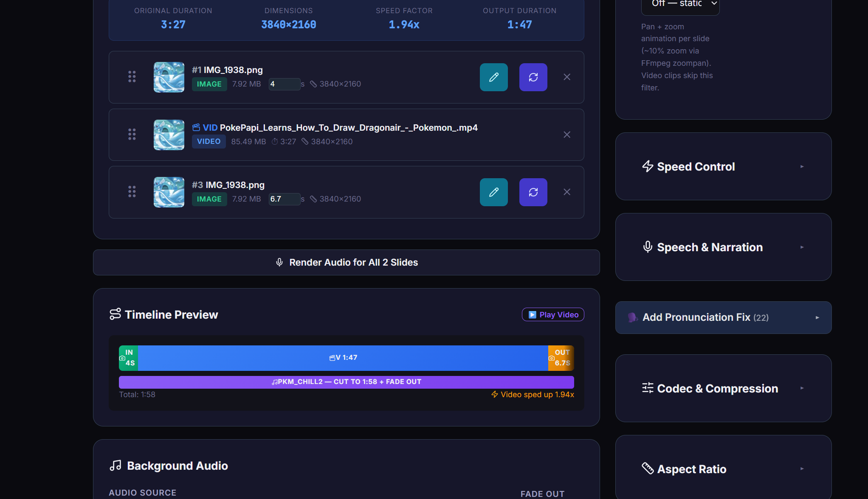Regenerate slide #3 using the refresh button

[533, 192]
